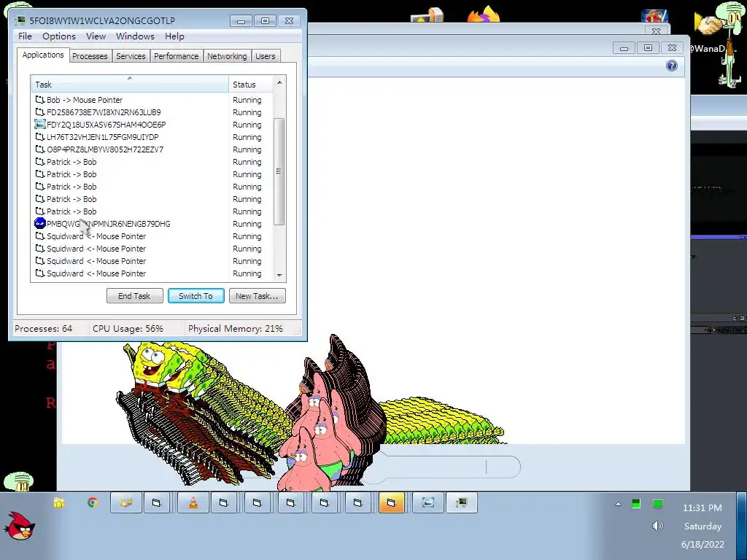Click the Show desktop strip

742,526
